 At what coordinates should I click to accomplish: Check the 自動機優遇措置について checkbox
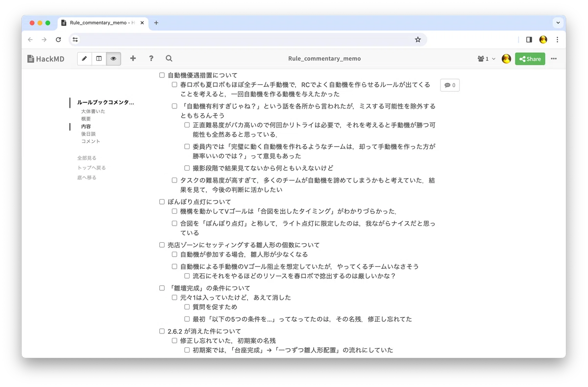pyautogui.click(x=162, y=75)
